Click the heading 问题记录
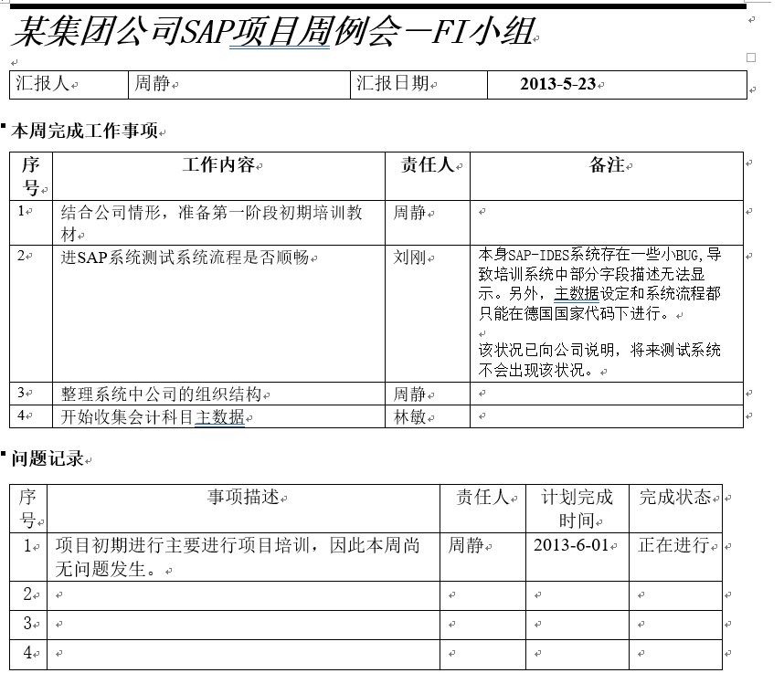The image size is (784, 673). (x=48, y=458)
